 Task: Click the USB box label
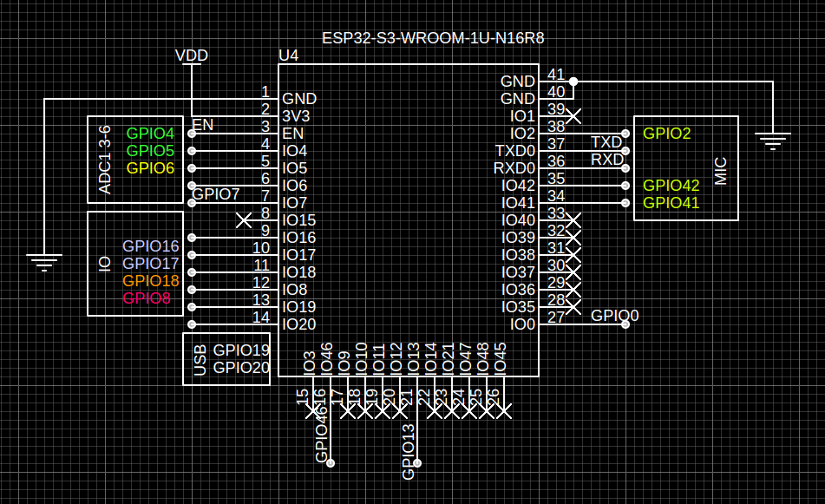tap(200, 360)
